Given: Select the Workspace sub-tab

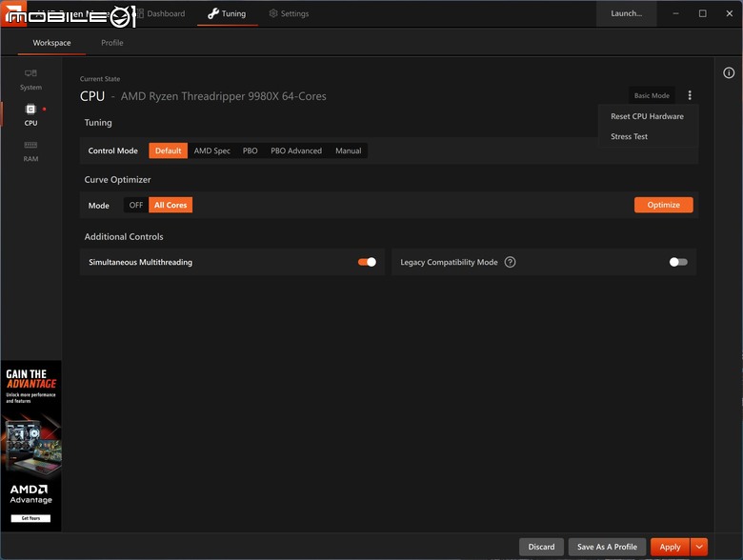Looking at the screenshot, I should pyautogui.click(x=51, y=43).
